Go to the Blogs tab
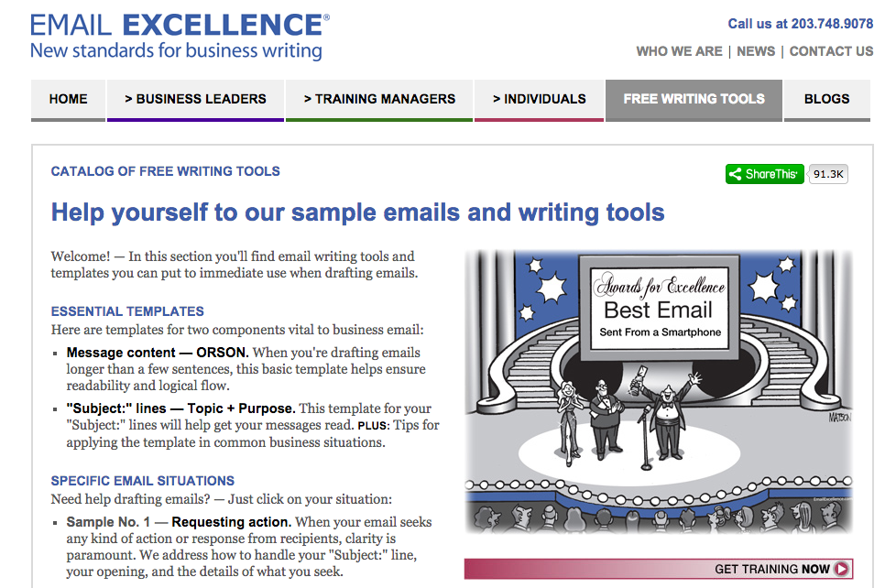Image resolution: width=896 pixels, height=588 pixels. pyautogui.click(x=827, y=100)
